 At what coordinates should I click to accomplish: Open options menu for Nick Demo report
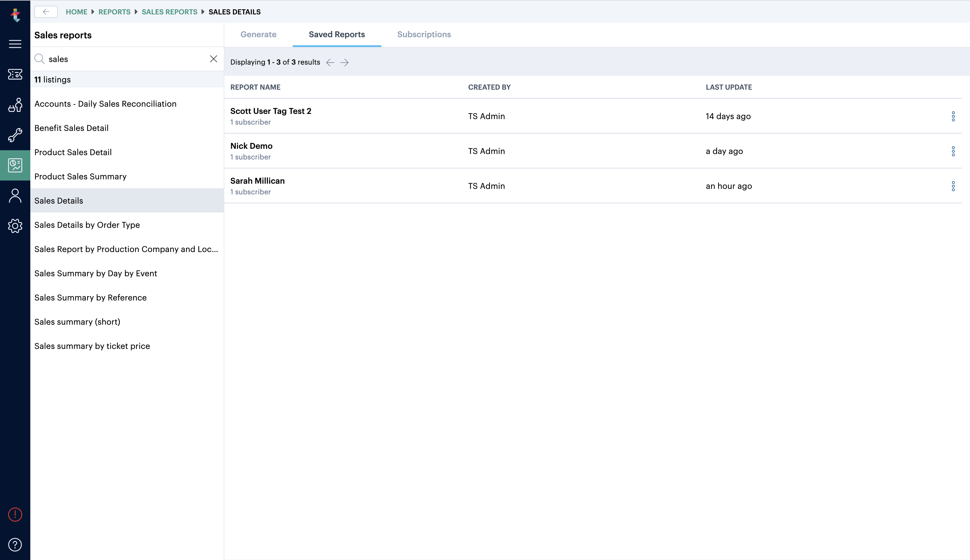(954, 151)
